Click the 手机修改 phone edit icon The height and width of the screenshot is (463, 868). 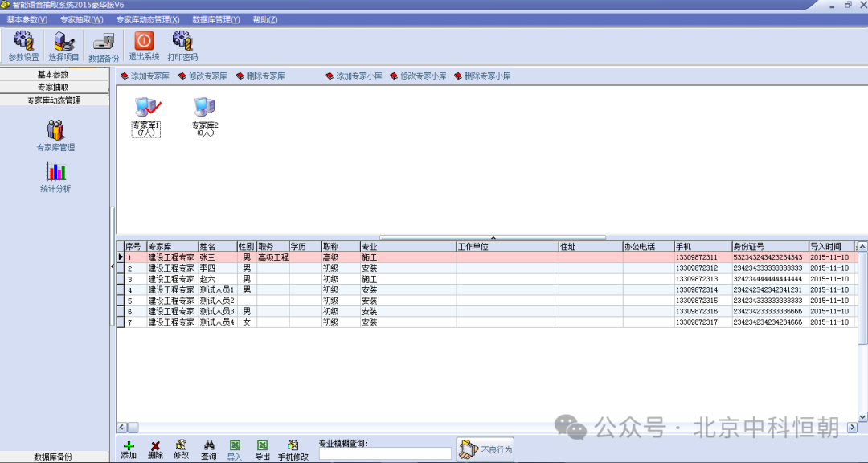pyautogui.click(x=293, y=450)
